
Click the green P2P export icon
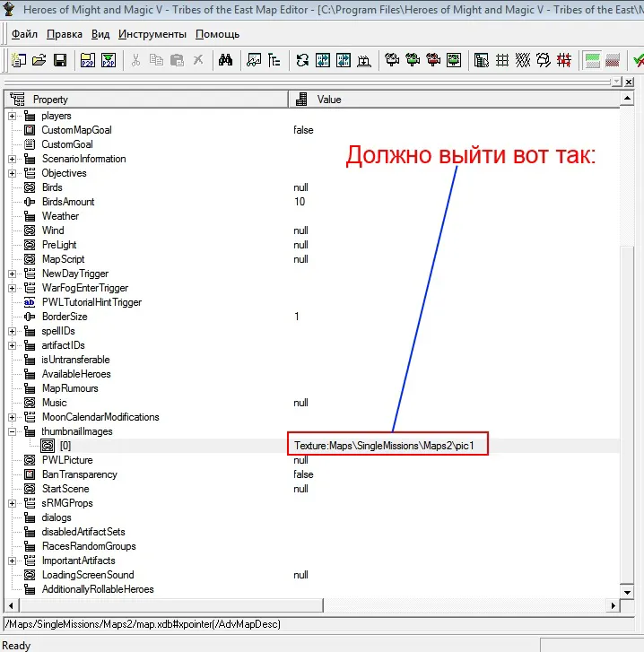(x=109, y=60)
